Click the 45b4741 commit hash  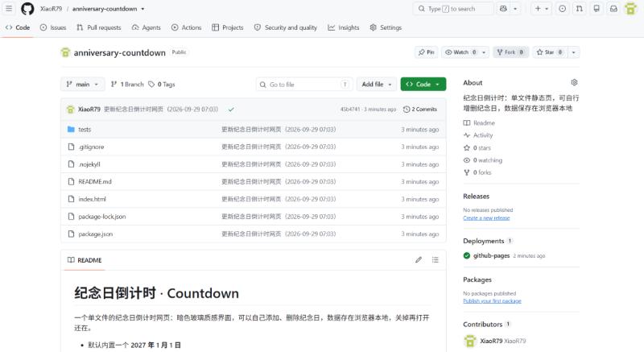349,110
